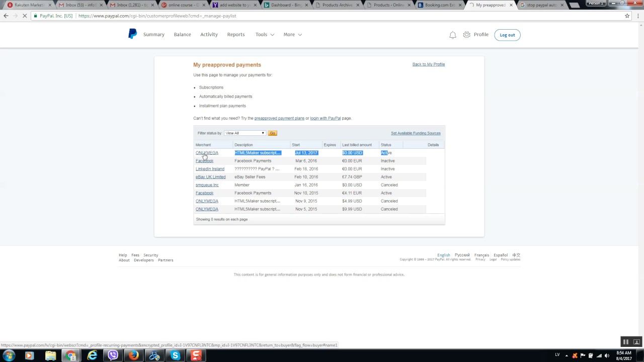Go to the Summary page

154,35
